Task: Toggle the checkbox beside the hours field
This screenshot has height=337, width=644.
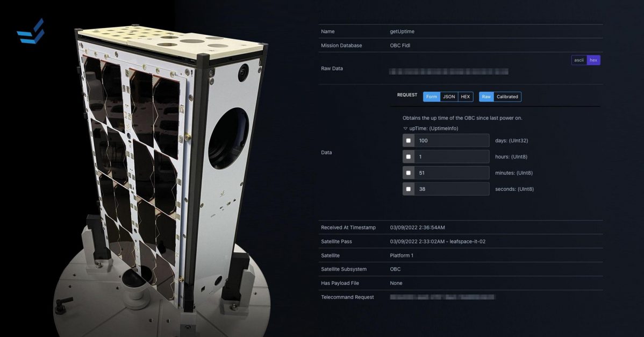Action: point(409,156)
